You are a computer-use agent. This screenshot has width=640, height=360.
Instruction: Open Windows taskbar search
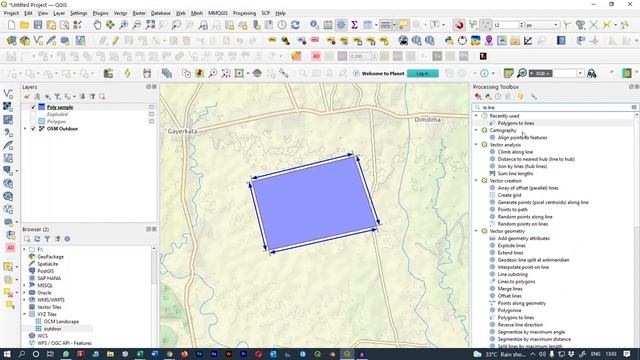[x=21, y=354]
